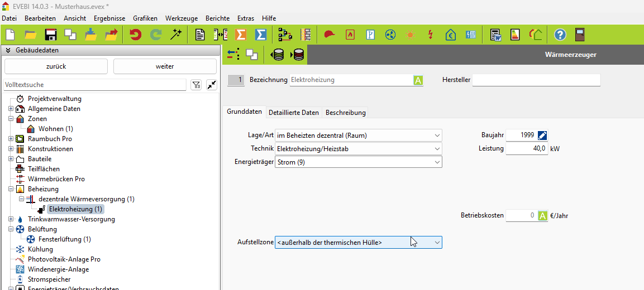Click the house with euro symbol icon

click(x=451, y=35)
